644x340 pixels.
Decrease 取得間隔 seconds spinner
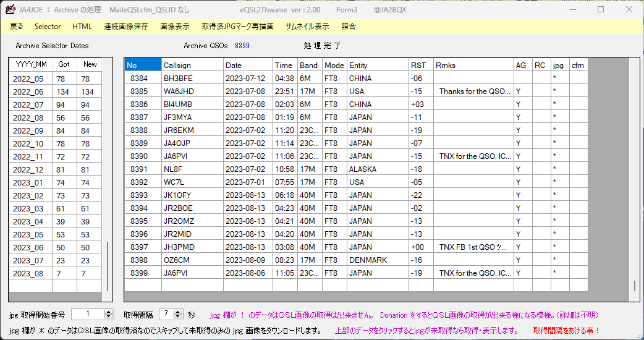(178, 317)
